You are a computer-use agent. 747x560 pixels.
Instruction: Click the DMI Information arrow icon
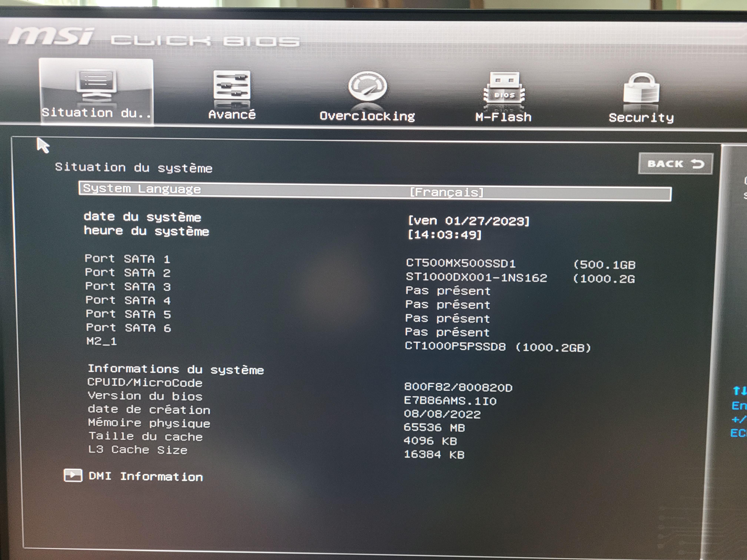pos(73,475)
